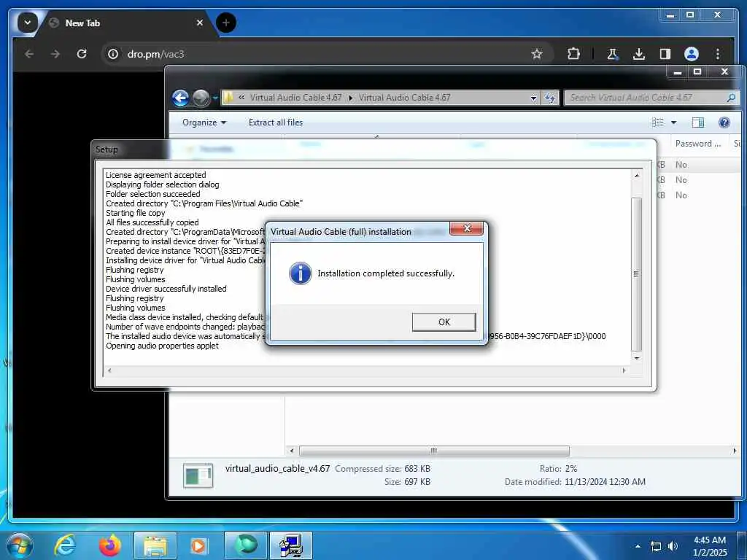Click the first Virtual Audio Cable 4.67 breadcrumb
Image resolution: width=747 pixels, height=560 pixels.
coord(296,98)
